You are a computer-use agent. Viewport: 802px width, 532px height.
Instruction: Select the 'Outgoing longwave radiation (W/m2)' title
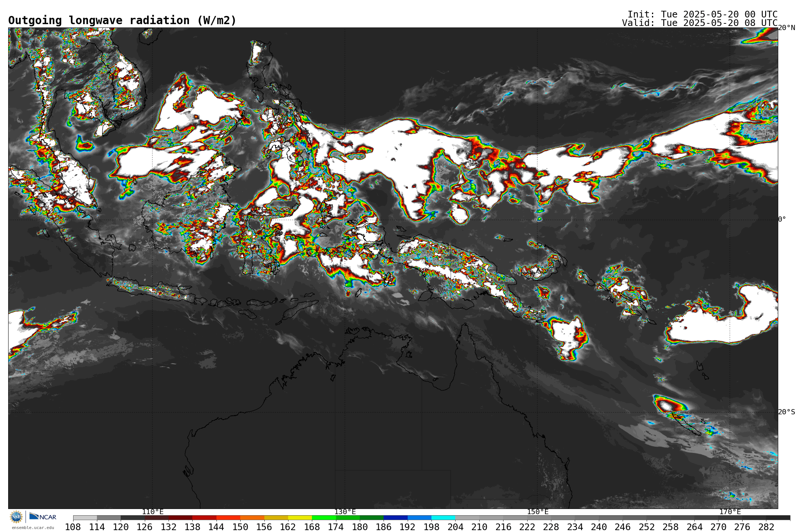(122, 20)
